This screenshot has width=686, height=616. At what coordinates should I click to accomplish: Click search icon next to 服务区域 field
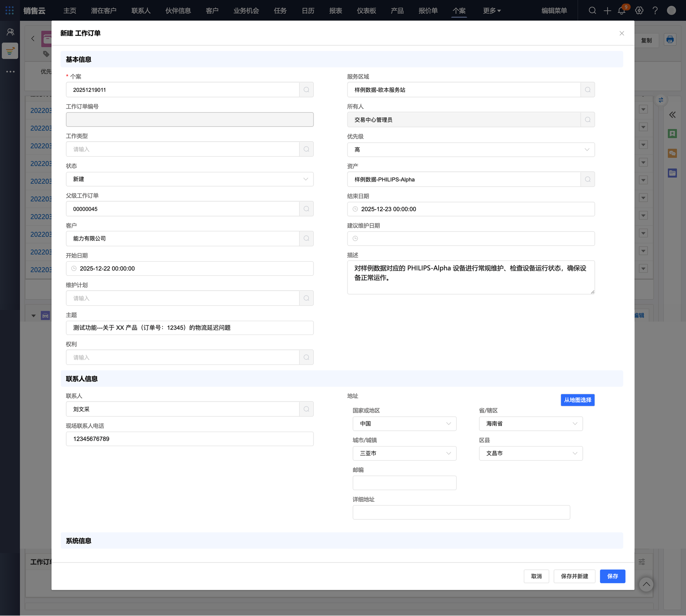tap(588, 90)
